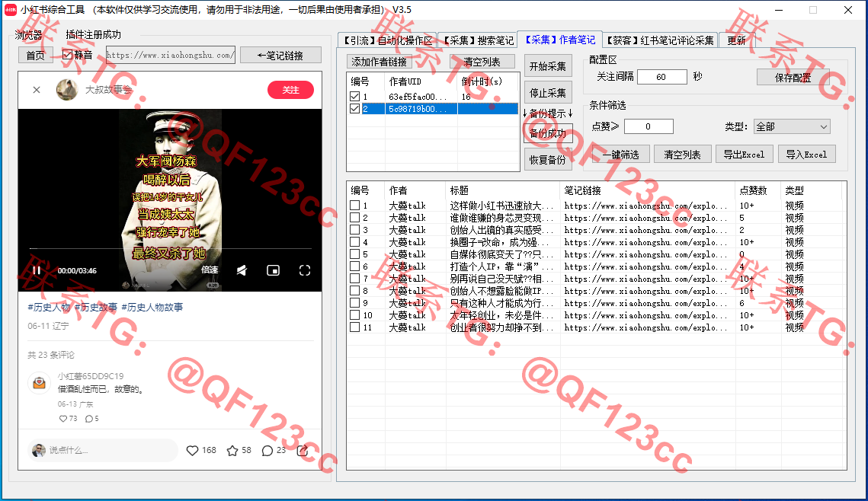The width and height of the screenshot is (868, 501).
Task: Pause the playing video
Action: (37, 270)
